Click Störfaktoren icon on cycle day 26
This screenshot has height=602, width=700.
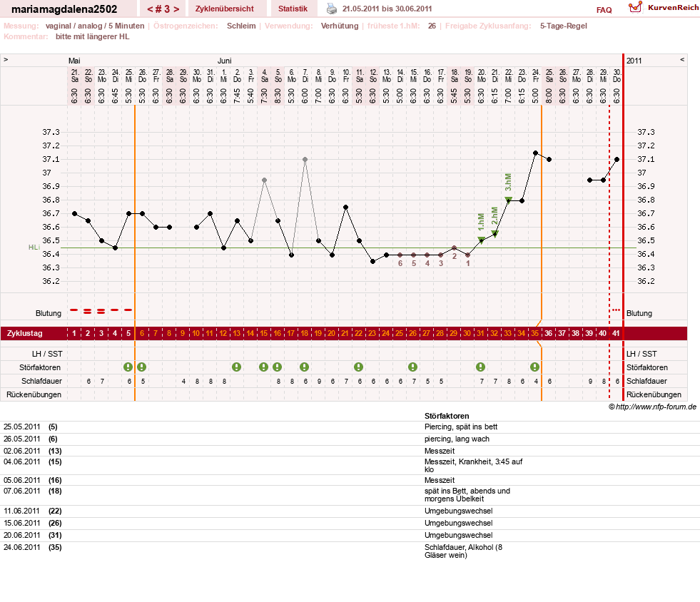click(413, 367)
